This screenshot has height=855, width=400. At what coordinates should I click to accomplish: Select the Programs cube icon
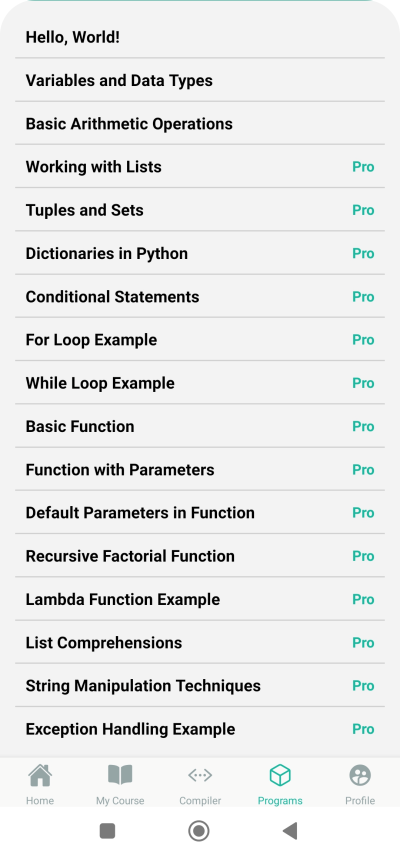click(280, 775)
